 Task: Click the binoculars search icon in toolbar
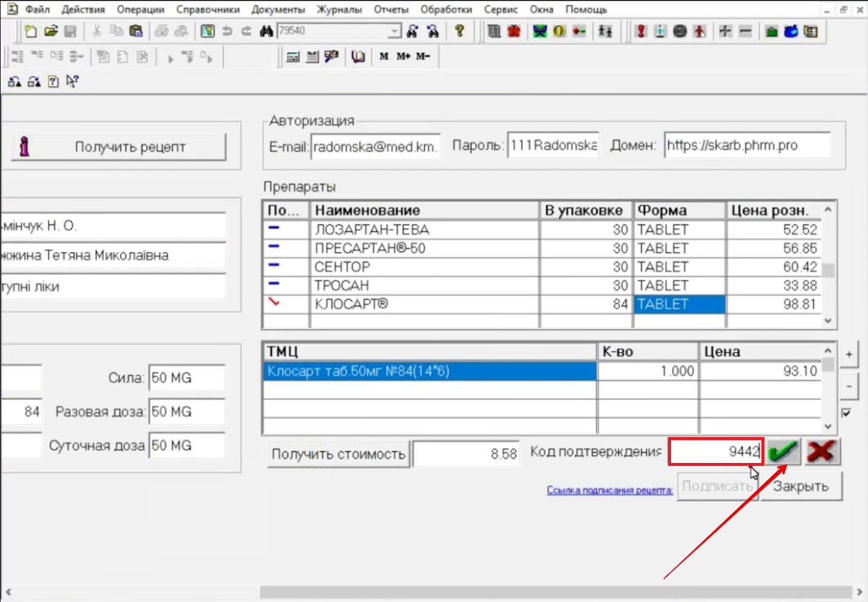266,31
